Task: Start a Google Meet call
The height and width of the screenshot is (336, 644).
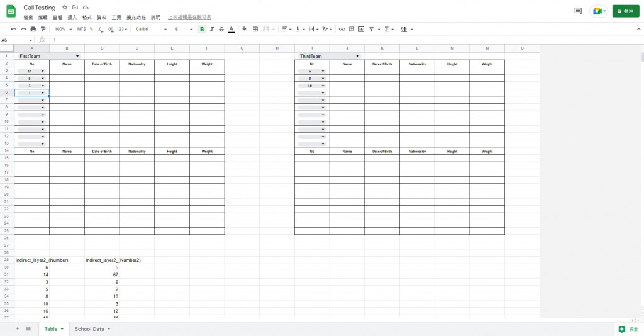Action: [599, 11]
